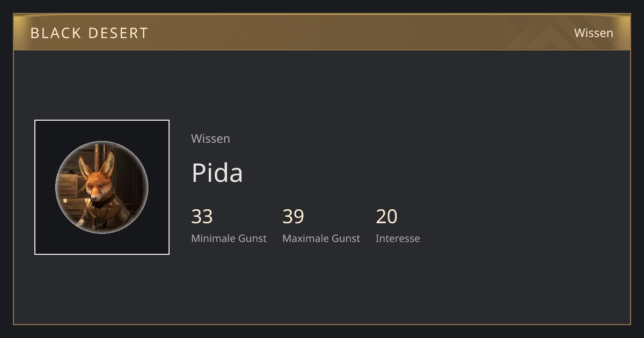Click the fox's right pointed ear
The image size is (644, 338).
coord(108,164)
